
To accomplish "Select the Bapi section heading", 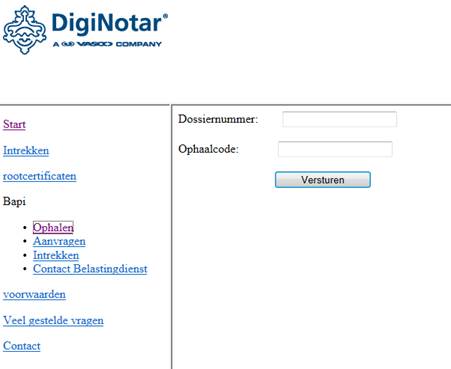I will pos(14,202).
